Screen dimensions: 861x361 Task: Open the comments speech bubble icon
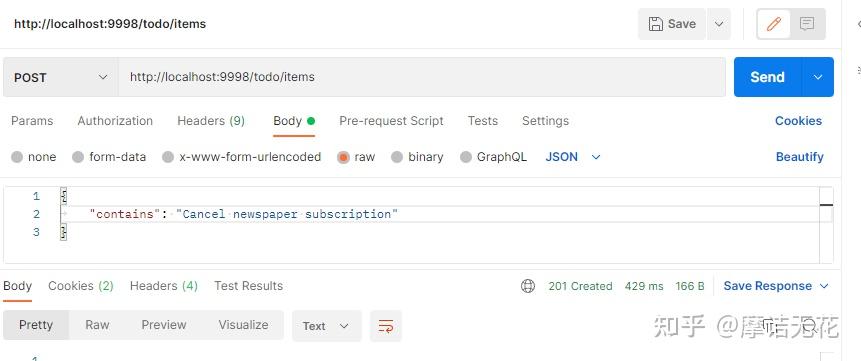coord(807,24)
